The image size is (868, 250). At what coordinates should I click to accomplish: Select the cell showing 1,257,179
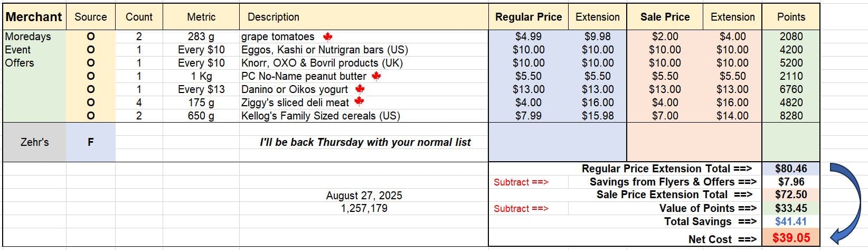click(364, 208)
